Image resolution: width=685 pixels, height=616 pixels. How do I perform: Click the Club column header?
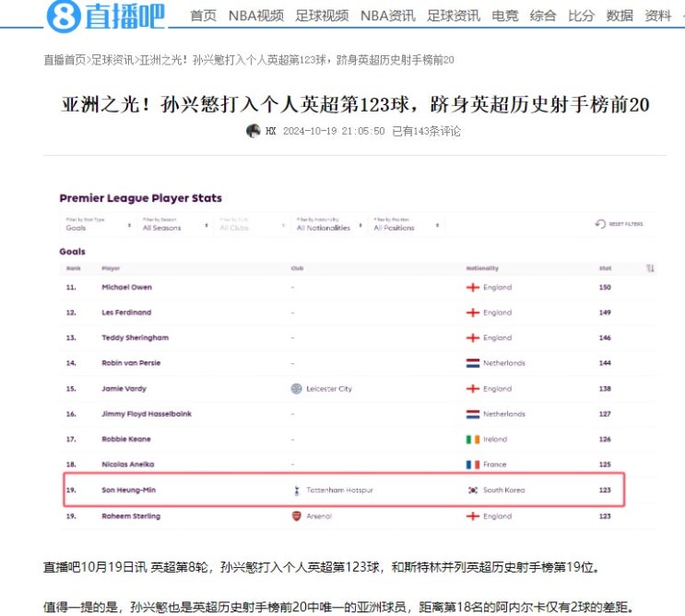pos(297,268)
